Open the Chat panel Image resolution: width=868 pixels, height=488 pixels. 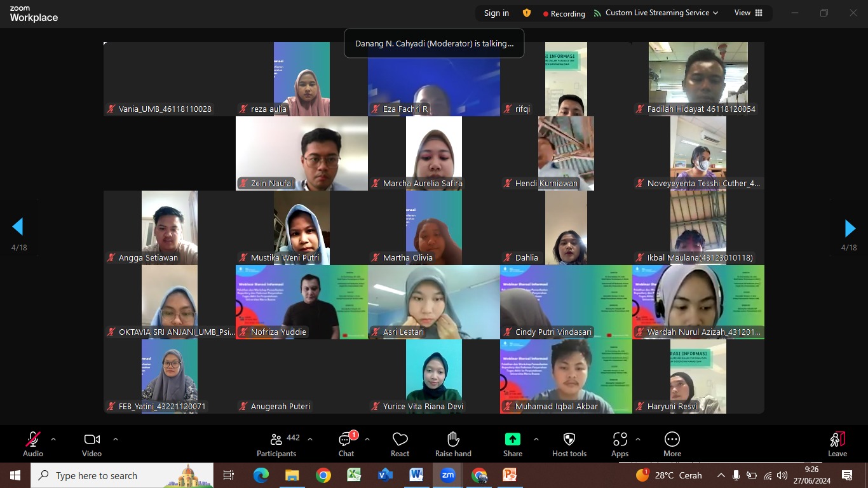[346, 440]
